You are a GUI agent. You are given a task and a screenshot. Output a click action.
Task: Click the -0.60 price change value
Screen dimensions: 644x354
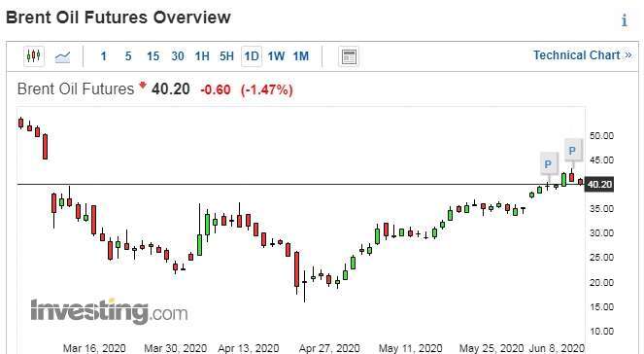(x=216, y=89)
